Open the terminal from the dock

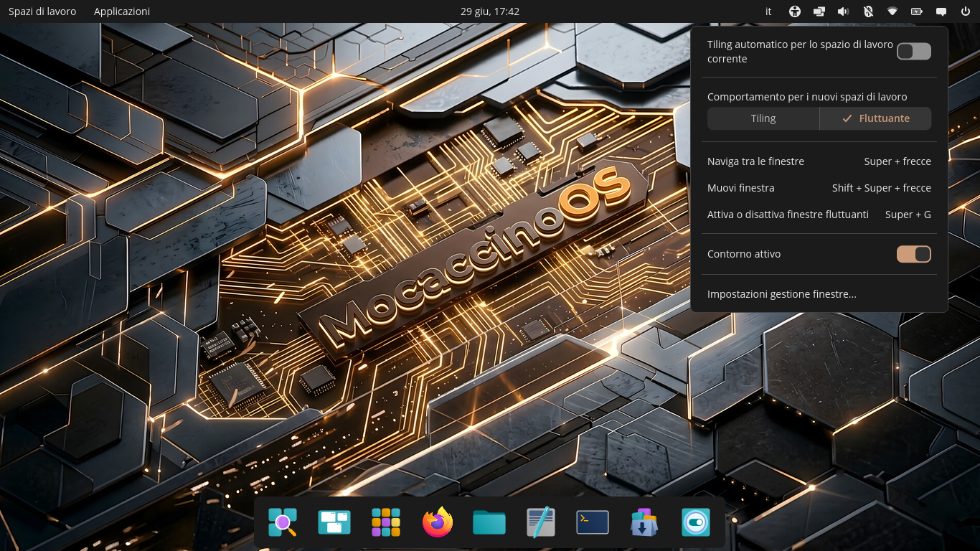pos(593,522)
